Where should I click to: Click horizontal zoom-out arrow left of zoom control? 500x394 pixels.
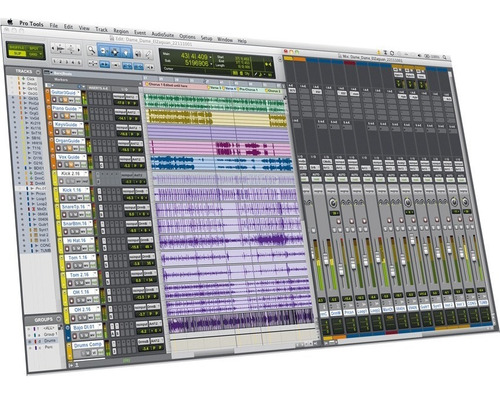click(53, 49)
